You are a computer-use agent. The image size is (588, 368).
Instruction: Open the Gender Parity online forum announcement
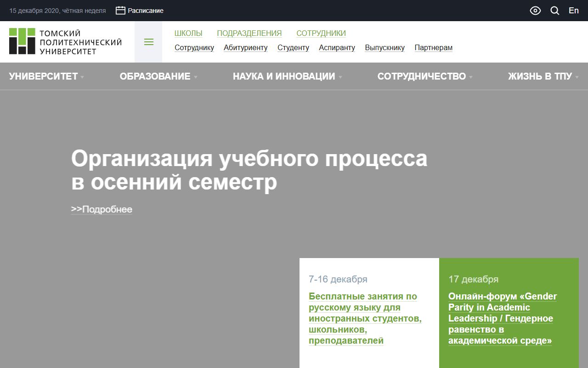503,318
